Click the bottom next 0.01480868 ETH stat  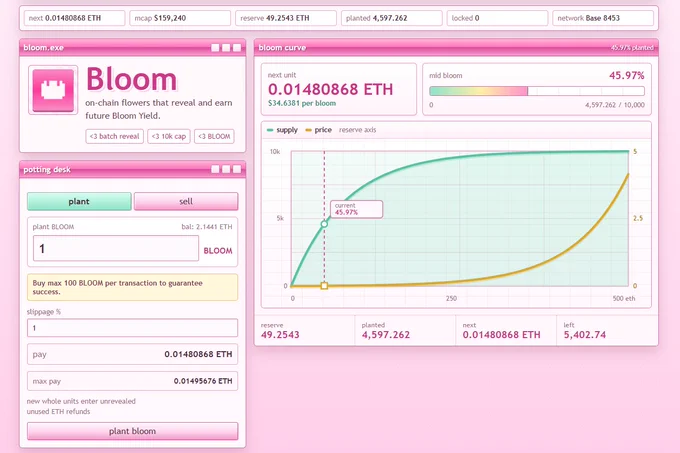506,331
